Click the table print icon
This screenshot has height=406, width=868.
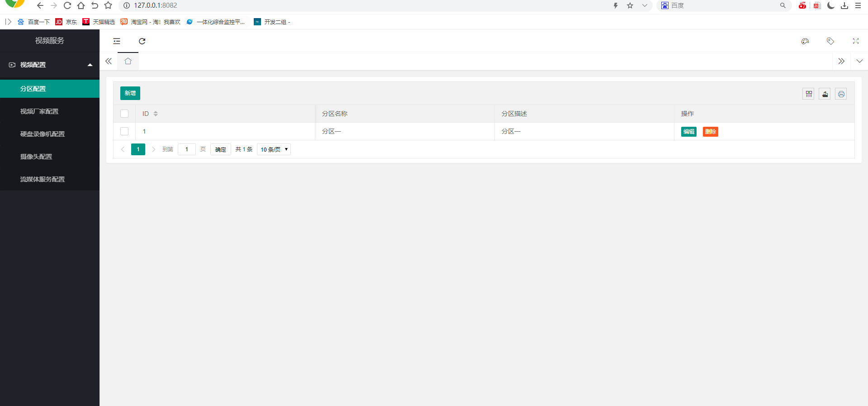click(841, 94)
